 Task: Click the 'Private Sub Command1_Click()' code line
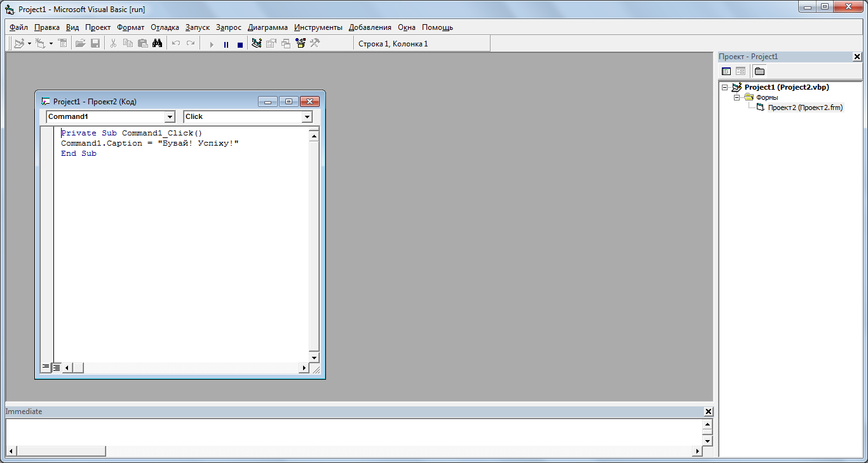pyautogui.click(x=132, y=134)
